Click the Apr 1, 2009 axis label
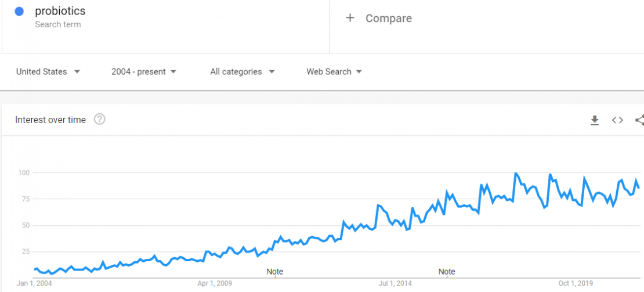The width and height of the screenshot is (644, 292). coord(215,283)
